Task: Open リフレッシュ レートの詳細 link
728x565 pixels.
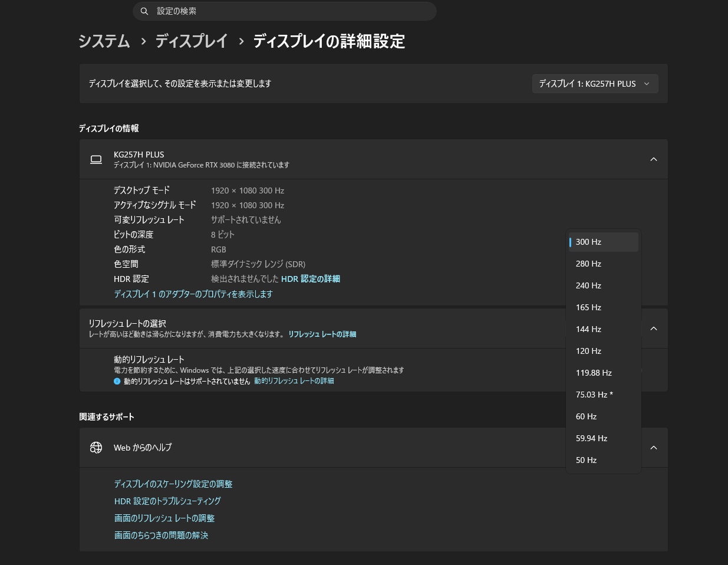Action: tap(322, 334)
